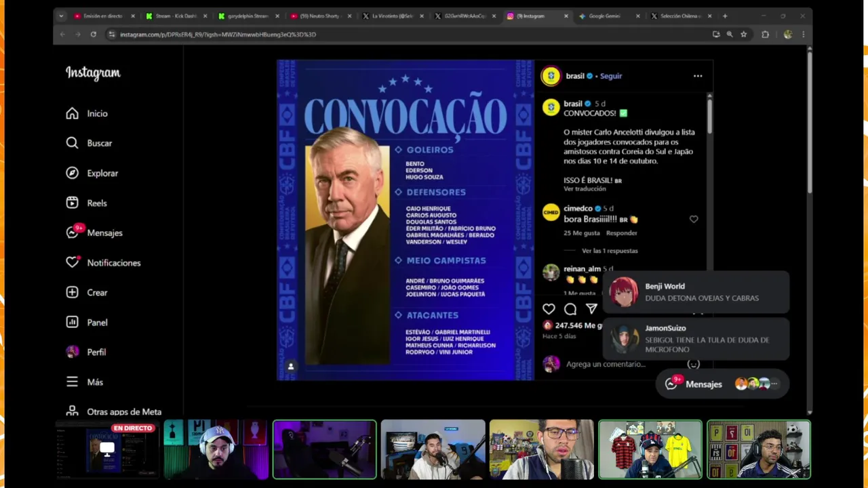868x488 pixels.
Task: Open Chrome three-dot menu
Action: point(803,34)
